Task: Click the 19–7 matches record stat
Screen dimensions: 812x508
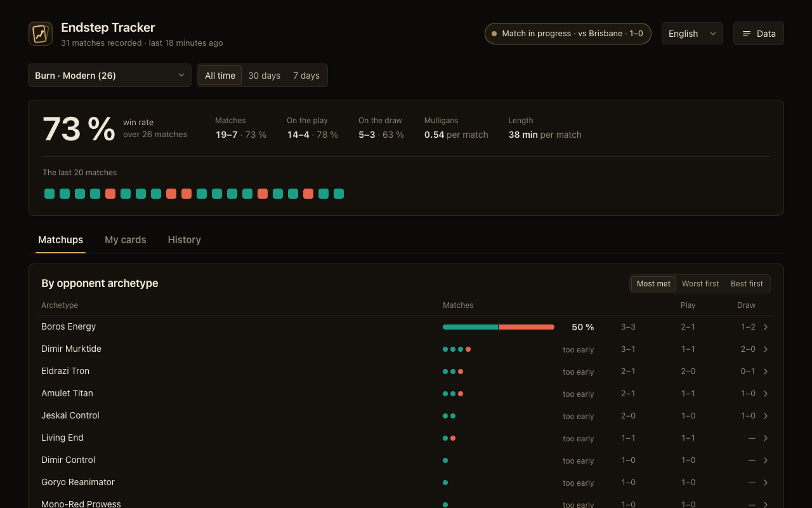Action: [240, 135]
